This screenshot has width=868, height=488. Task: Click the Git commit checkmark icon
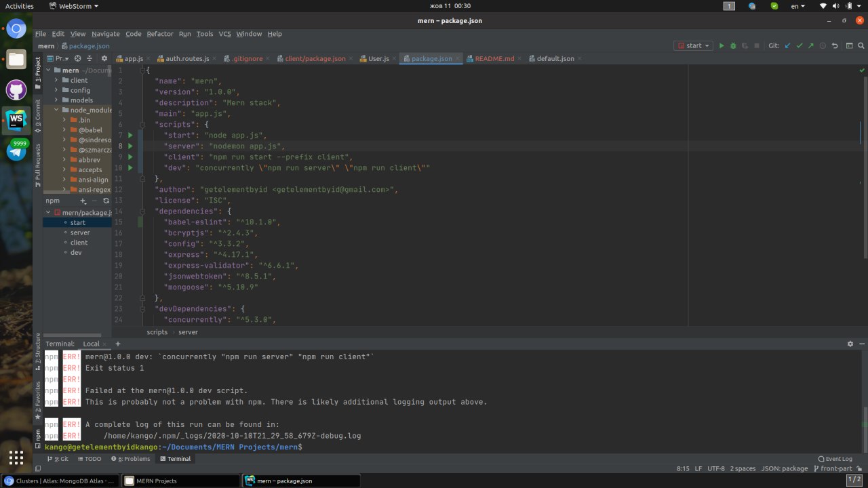coord(799,46)
